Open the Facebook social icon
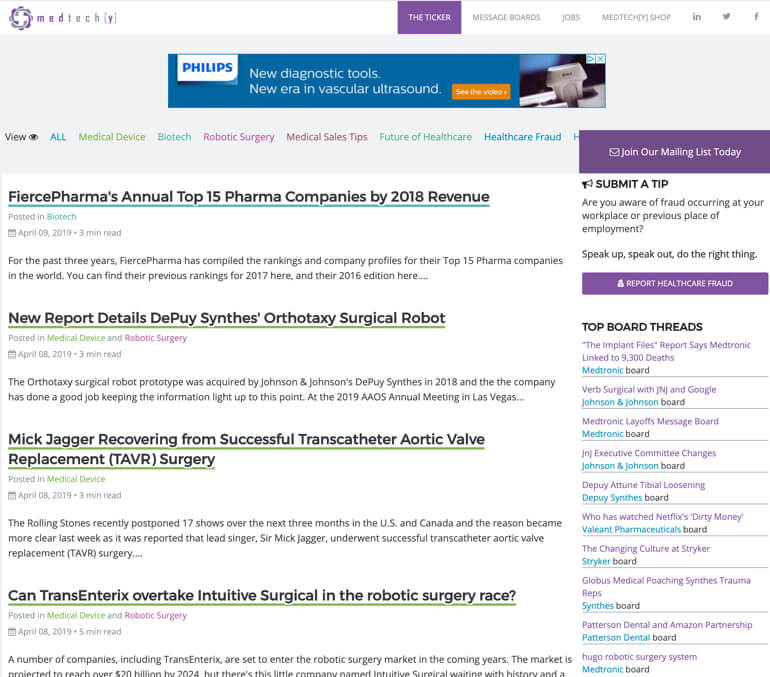770x677 pixels. 756,17
